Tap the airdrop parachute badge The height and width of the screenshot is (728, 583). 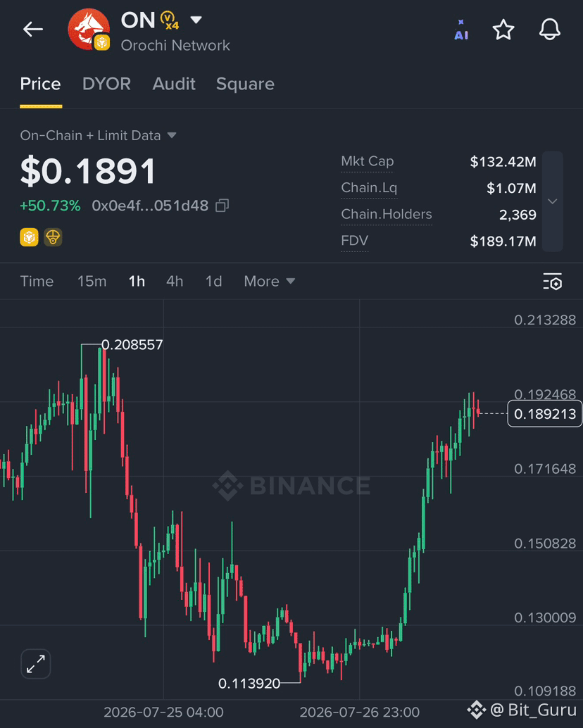pos(53,237)
